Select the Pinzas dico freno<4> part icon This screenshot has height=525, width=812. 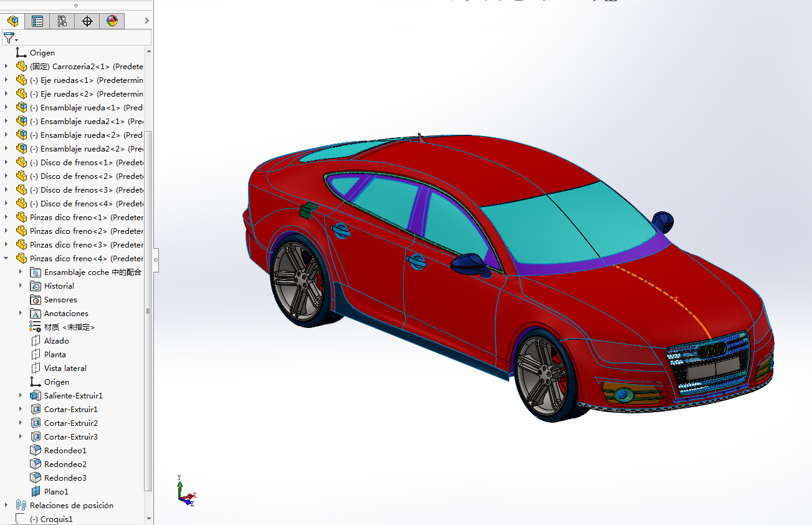pos(22,259)
